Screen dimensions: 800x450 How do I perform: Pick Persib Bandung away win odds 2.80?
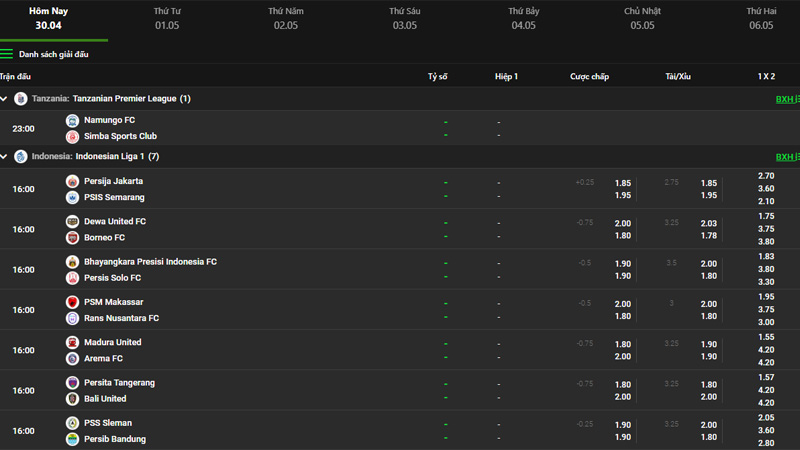766,443
